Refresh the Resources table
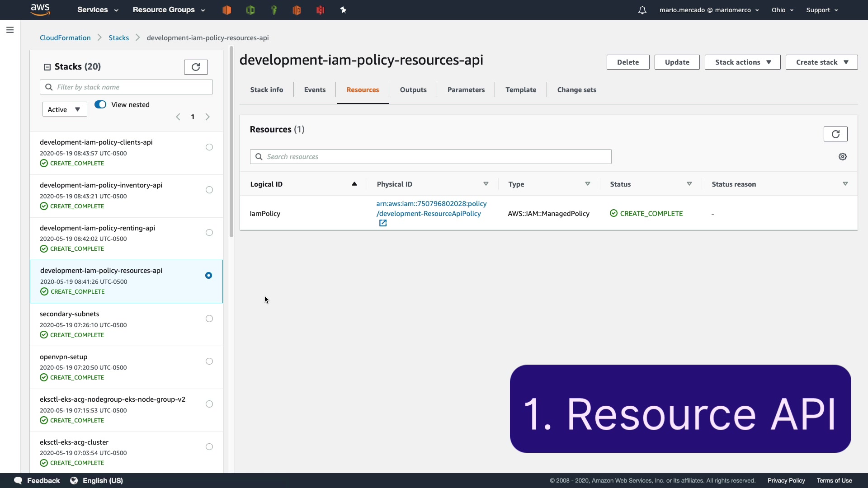The height and width of the screenshot is (488, 868). coord(835,134)
